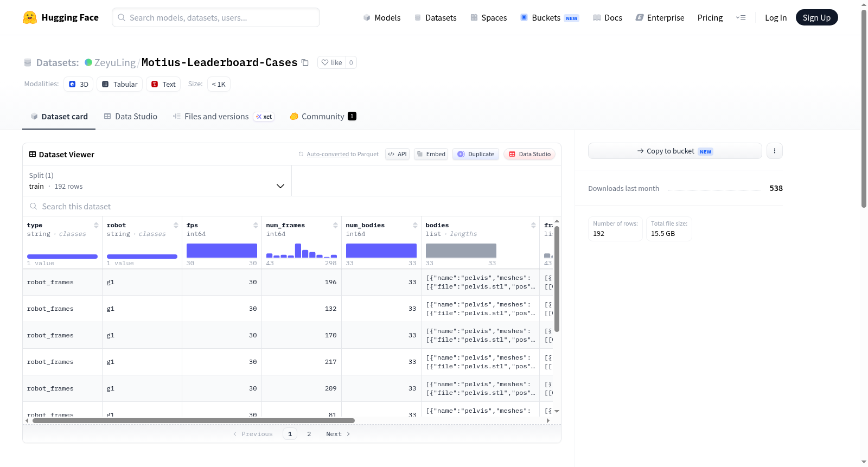Switch to the Community tab
868x467 pixels.
(x=323, y=116)
